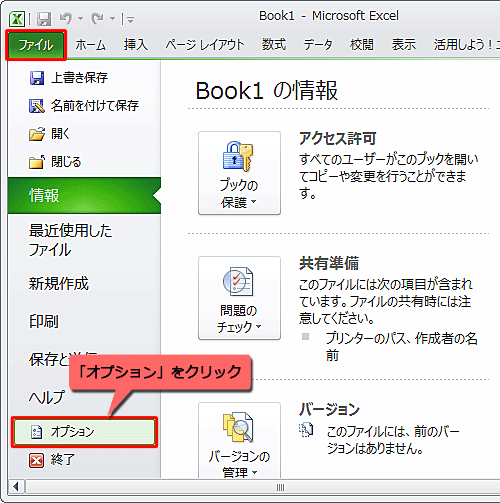The image size is (500, 503).
Task: Open the ページ レイアウト ribbon tab
Action: [205, 45]
